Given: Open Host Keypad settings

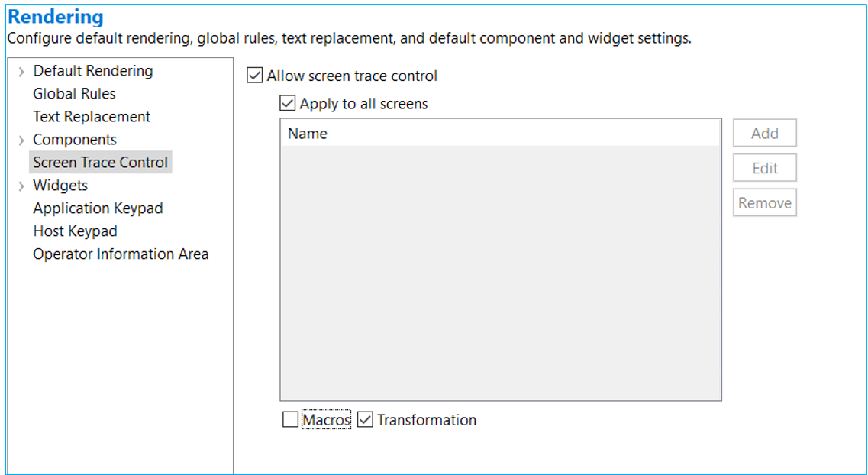Looking at the screenshot, I should click(75, 231).
